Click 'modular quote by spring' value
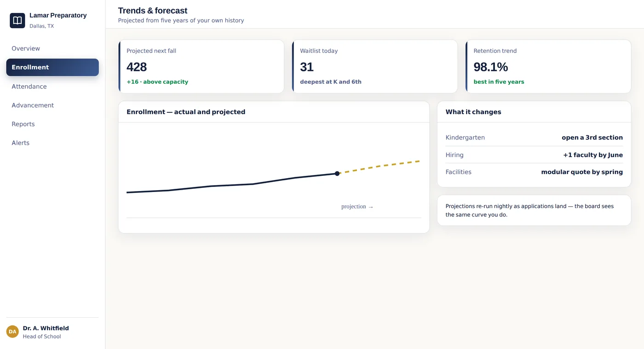 coord(582,172)
